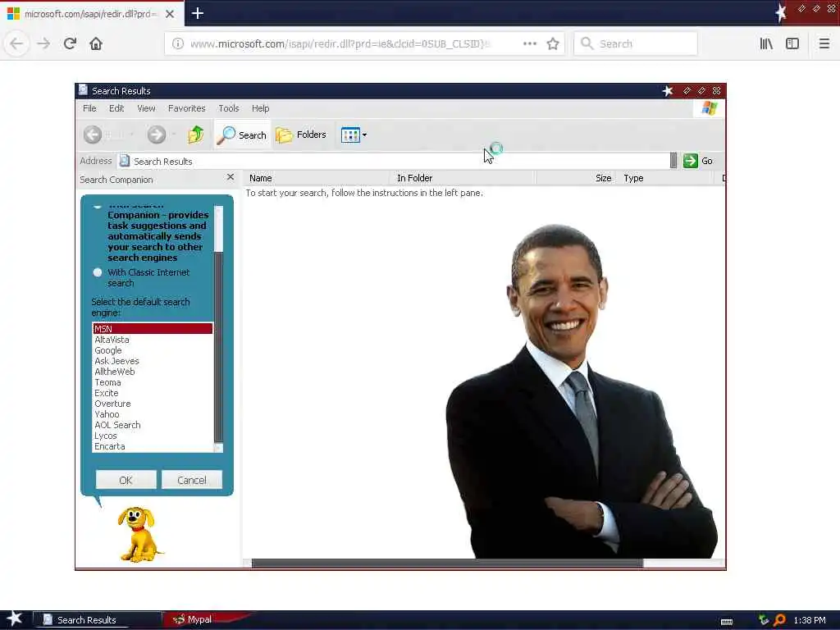Open the browser Library icon
Image resolution: width=840 pixels, height=630 pixels.
(766, 43)
